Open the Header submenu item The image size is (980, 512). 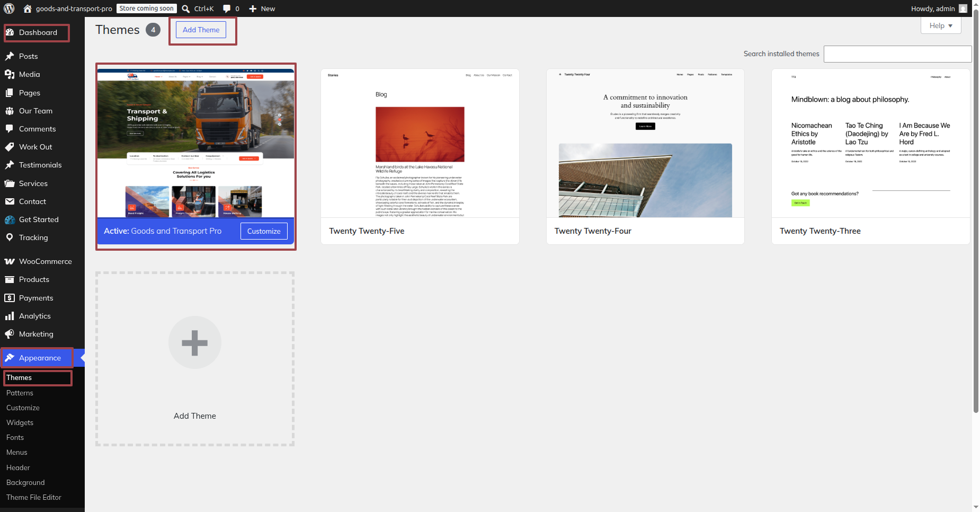pyautogui.click(x=18, y=467)
